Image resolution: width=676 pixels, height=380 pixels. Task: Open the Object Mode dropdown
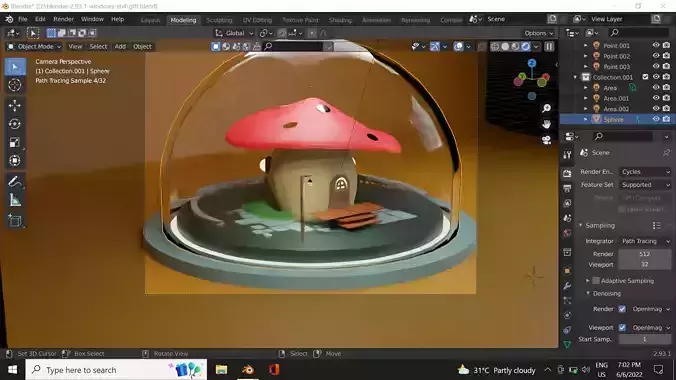coord(34,47)
